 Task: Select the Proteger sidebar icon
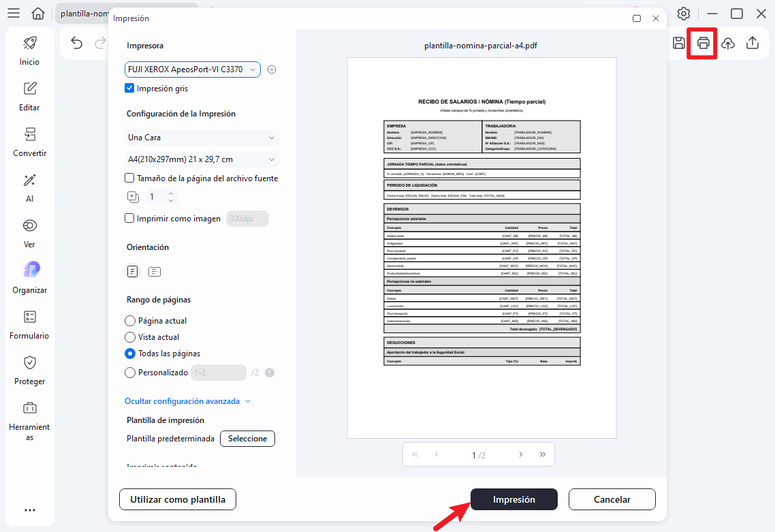tap(29, 370)
